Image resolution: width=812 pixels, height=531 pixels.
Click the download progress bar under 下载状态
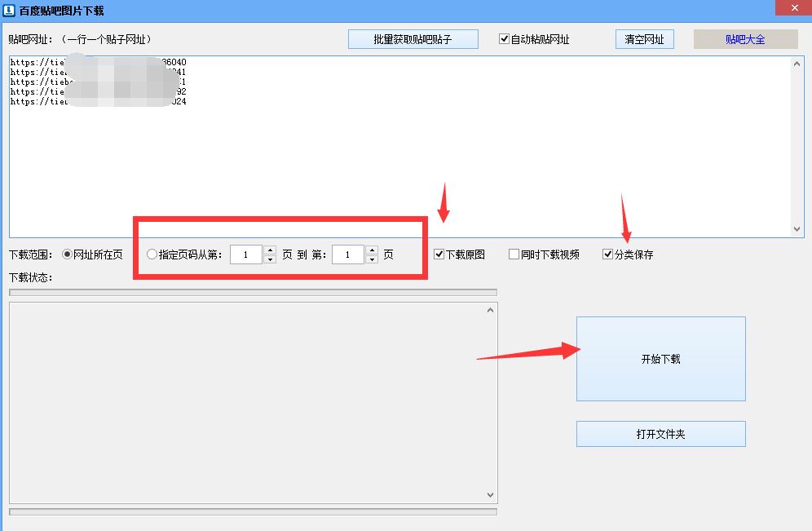pyautogui.click(x=254, y=293)
